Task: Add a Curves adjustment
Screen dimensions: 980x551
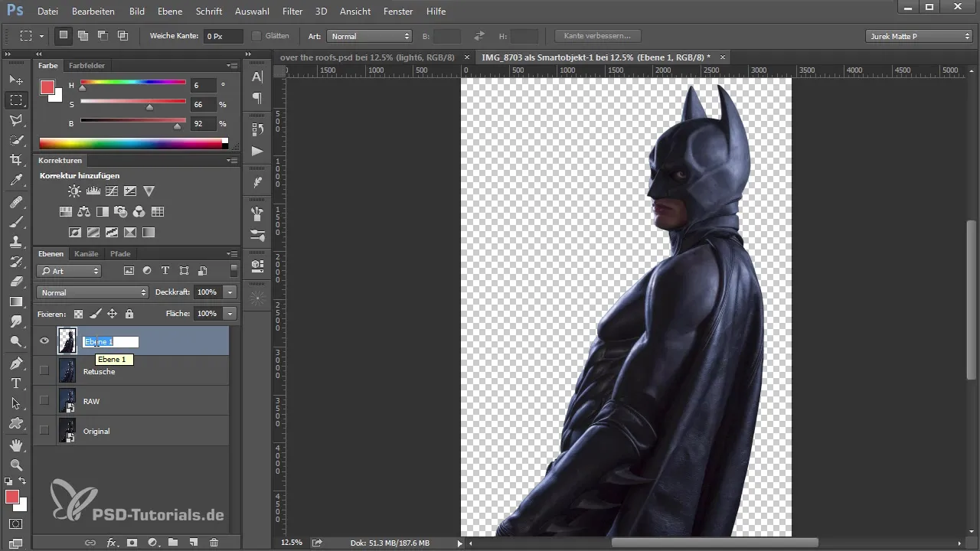Action: [x=112, y=191]
